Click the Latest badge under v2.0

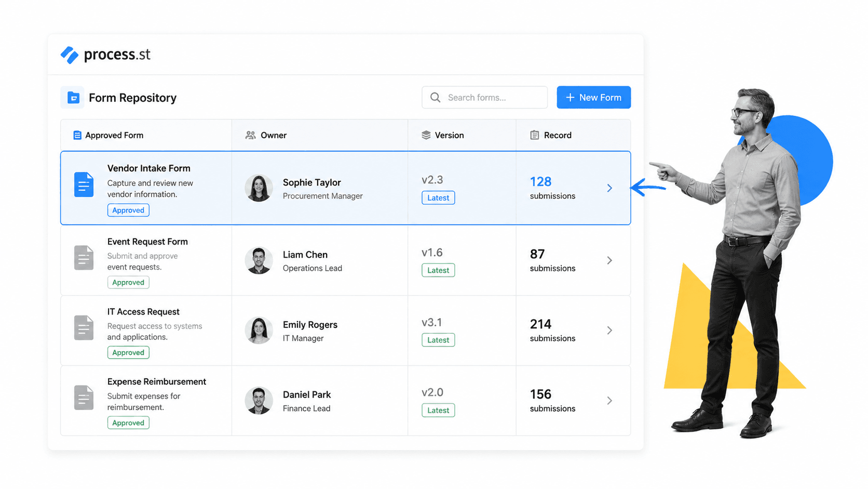[x=438, y=410]
